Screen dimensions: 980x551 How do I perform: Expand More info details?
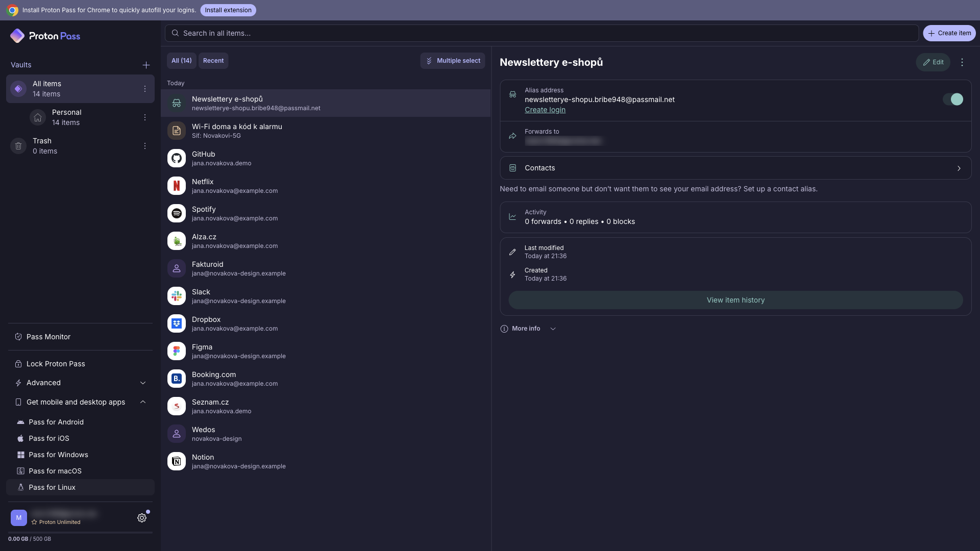point(528,329)
